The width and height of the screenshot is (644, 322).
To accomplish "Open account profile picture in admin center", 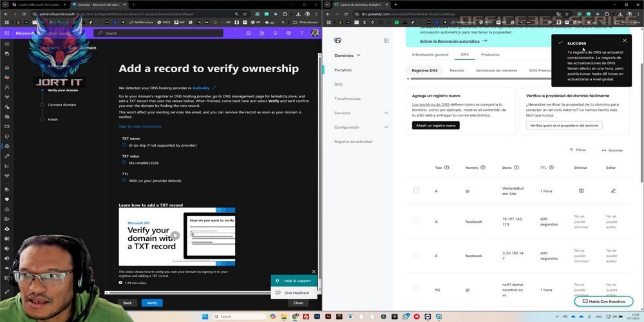I will (x=315, y=33).
